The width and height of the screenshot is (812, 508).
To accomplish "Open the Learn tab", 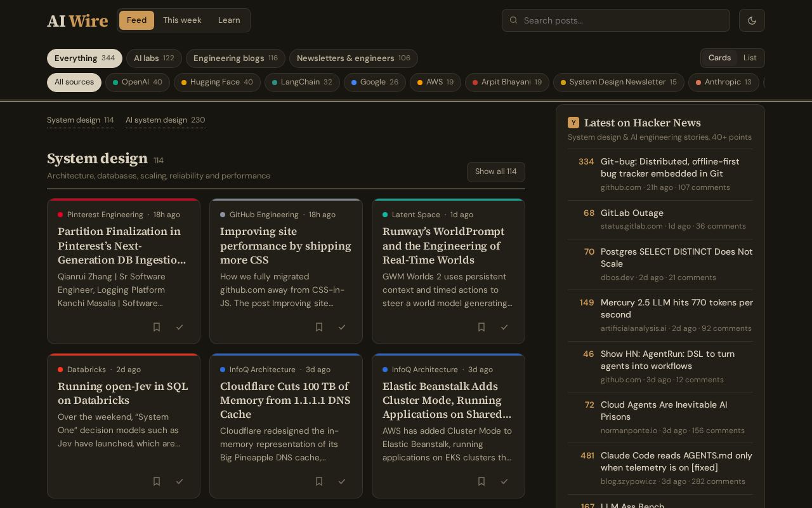I will click(229, 20).
